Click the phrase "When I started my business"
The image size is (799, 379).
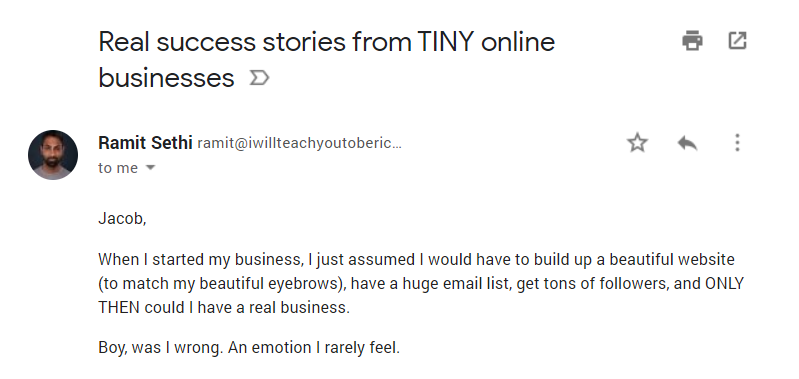(199, 259)
